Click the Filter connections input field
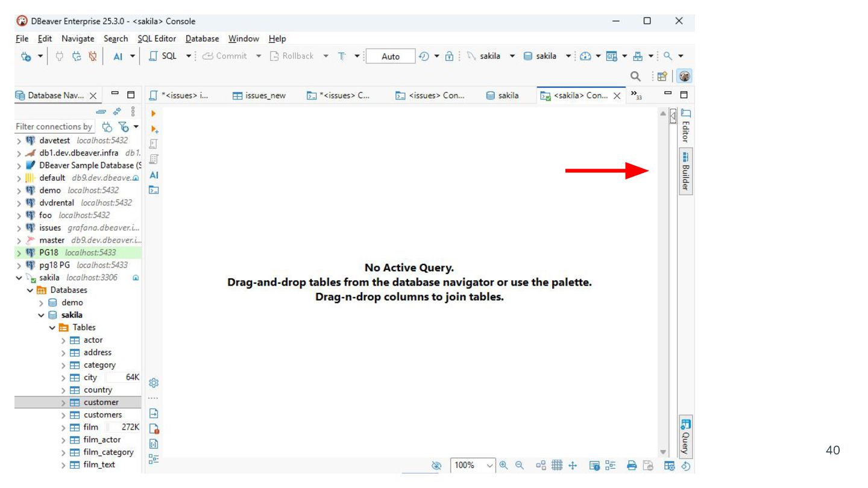The image size is (868, 488). tap(54, 127)
